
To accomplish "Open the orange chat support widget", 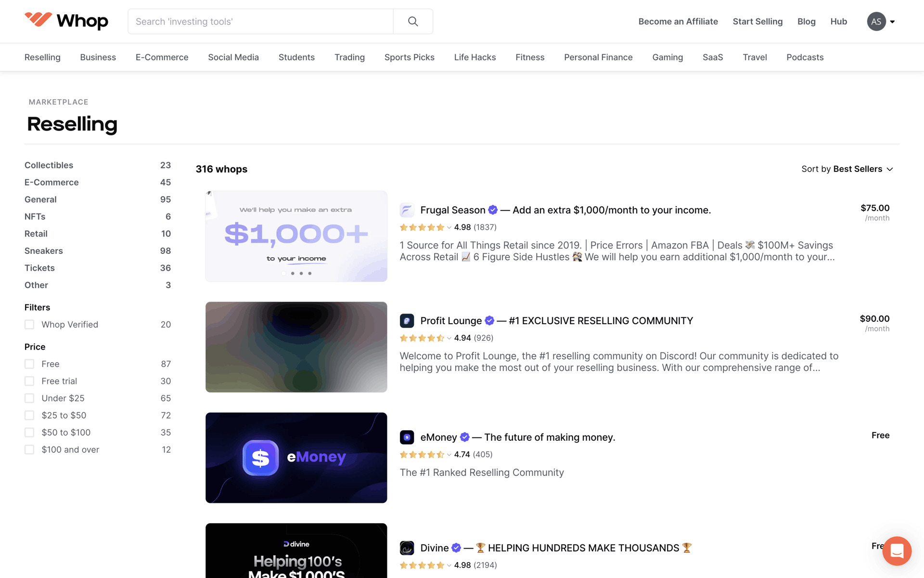I will (897, 551).
